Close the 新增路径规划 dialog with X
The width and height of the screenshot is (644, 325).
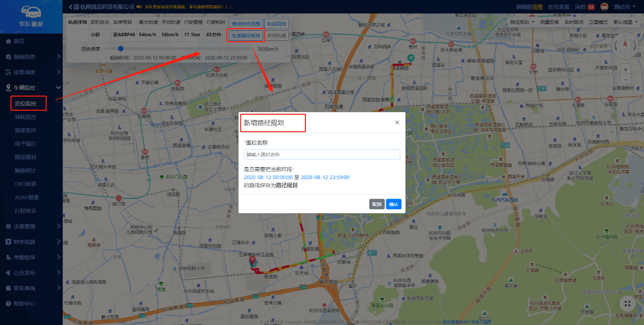(x=397, y=122)
